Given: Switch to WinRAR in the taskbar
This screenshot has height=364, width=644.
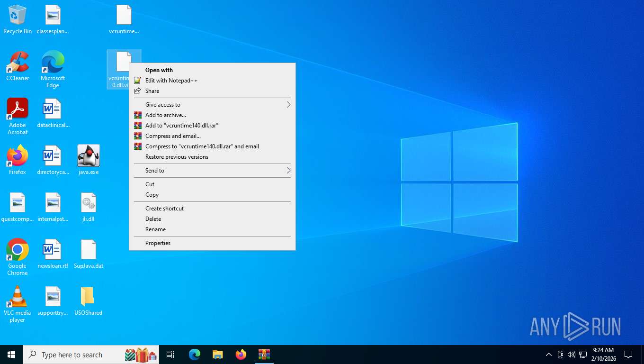Looking at the screenshot, I should [264, 355].
